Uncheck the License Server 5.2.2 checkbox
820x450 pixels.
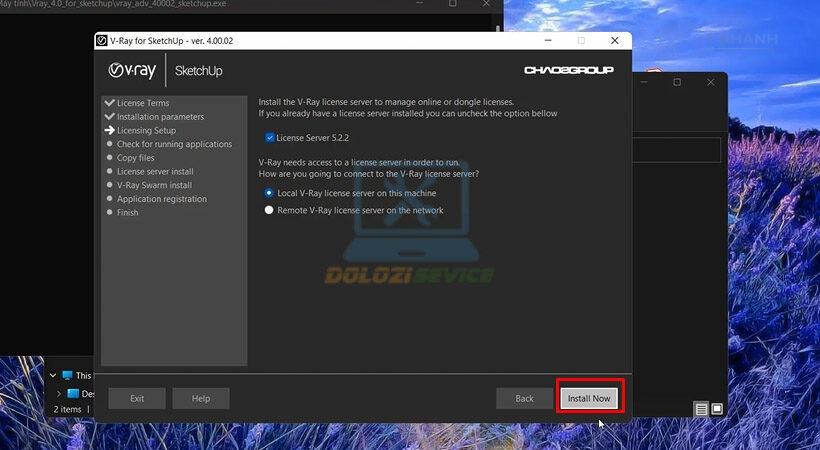270,138
